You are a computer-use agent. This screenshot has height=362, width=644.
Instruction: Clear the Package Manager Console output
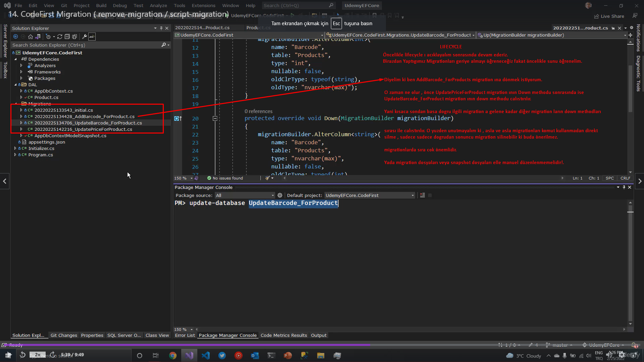[x=422, y=195]
